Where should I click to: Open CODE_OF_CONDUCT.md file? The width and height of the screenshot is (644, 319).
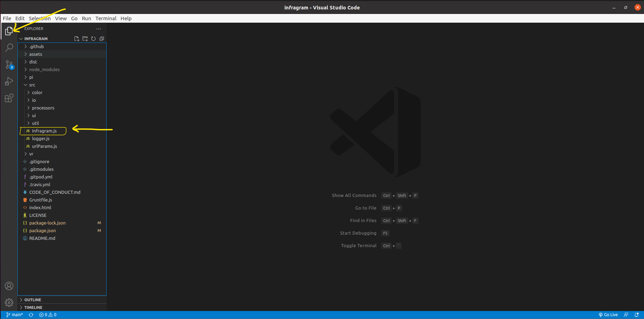click(62, 192)
